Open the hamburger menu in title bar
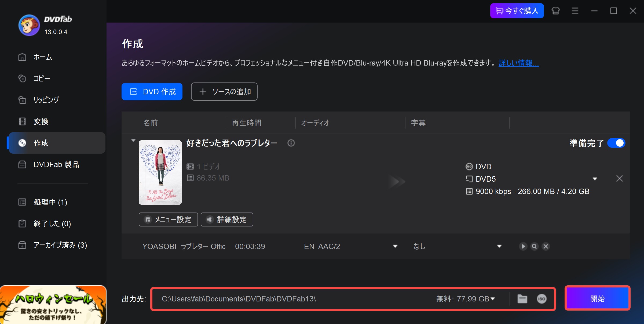The width and height of the screenshot is (644, 324). click(575, 11)
